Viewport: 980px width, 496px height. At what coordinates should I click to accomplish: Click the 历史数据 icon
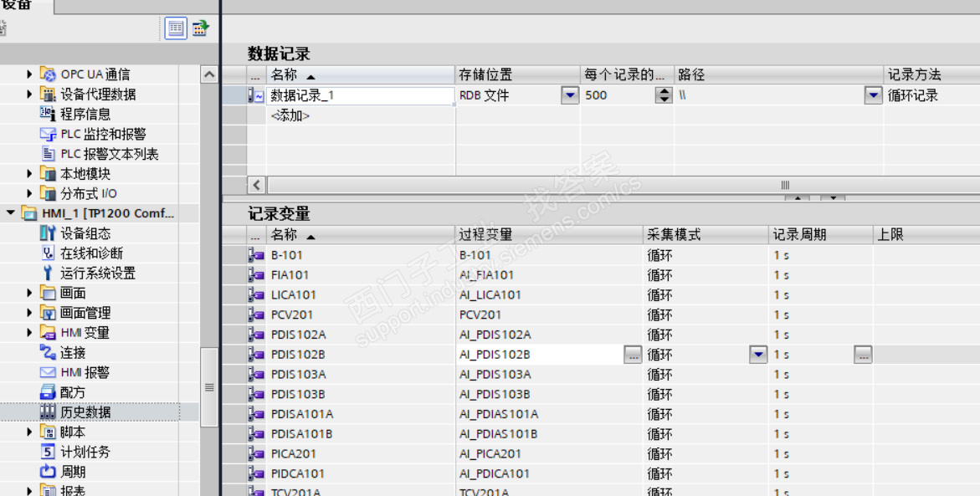pos(49,412)
